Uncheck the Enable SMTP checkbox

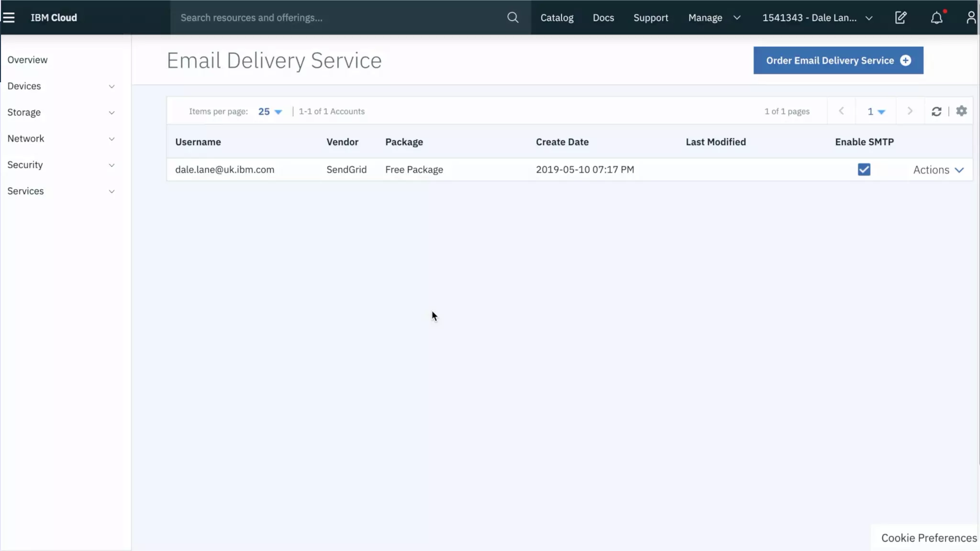point(864,170)
